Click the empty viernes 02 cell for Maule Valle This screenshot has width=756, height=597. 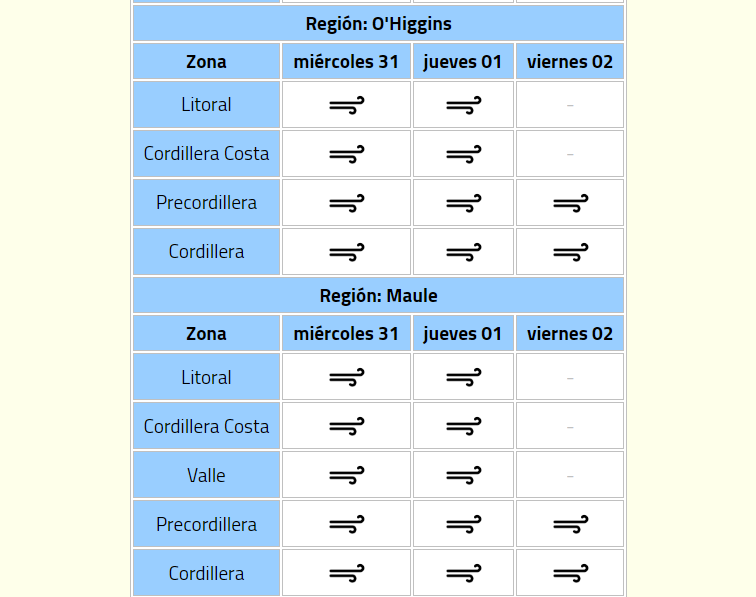coord(570,475)
